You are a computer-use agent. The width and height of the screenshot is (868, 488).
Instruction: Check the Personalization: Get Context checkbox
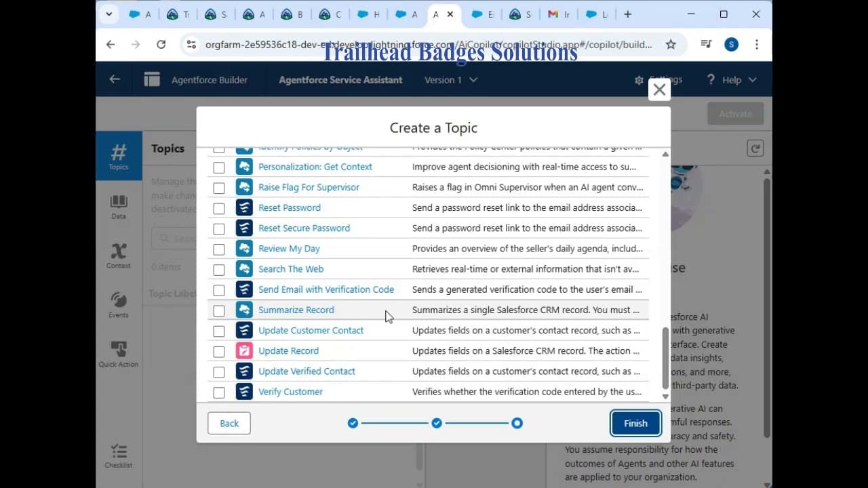click(218, 167)
